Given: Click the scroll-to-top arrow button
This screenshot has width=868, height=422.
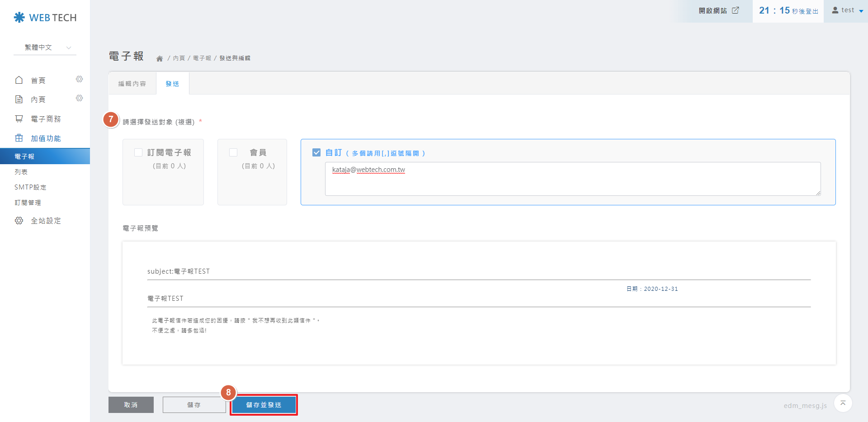Looking at the screenshot, I should click(x=843, y=403).
